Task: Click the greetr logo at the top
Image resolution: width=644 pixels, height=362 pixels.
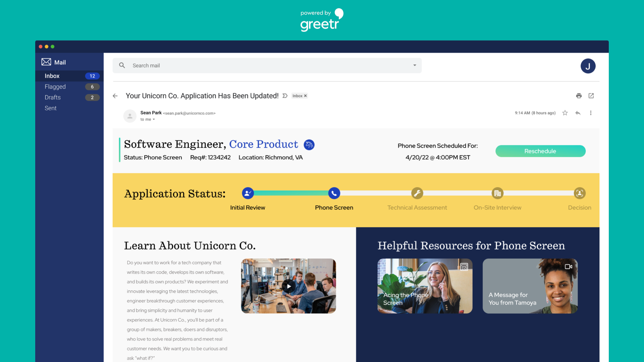Action: pyautogui.click(x=321, y=20)
